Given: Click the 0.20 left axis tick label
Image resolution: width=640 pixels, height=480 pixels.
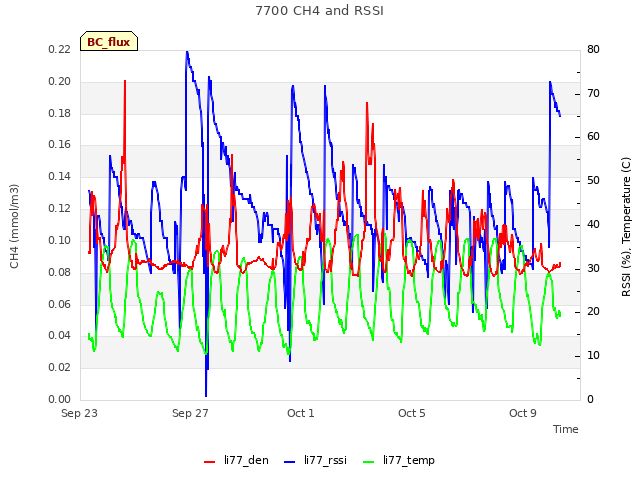Looking at the screenshot, I should 60,81.
